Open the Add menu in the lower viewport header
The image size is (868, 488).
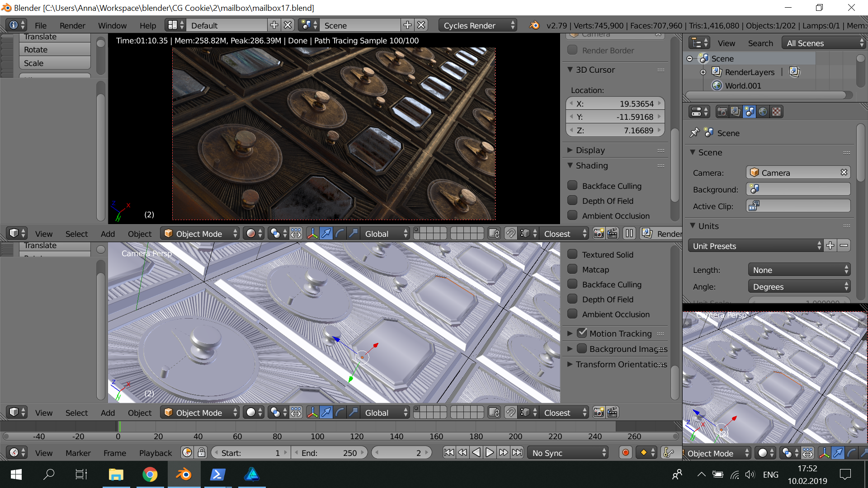(x=108, y=413)
